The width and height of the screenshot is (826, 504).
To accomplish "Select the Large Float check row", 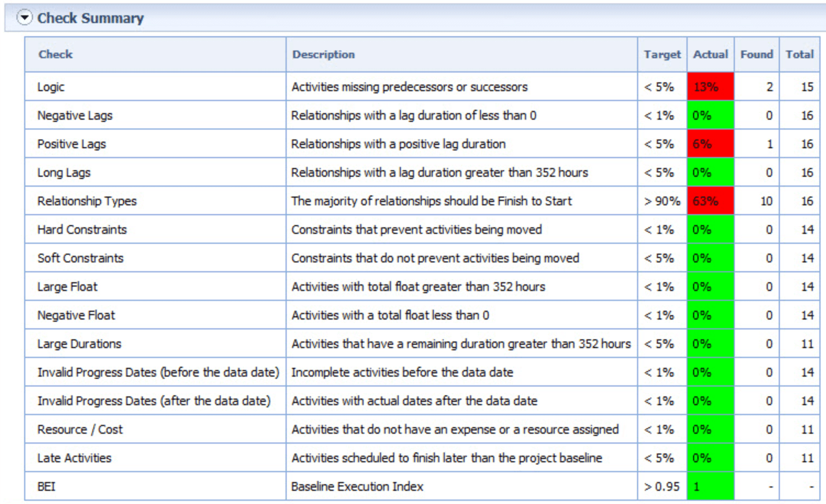I will (422, 287).
